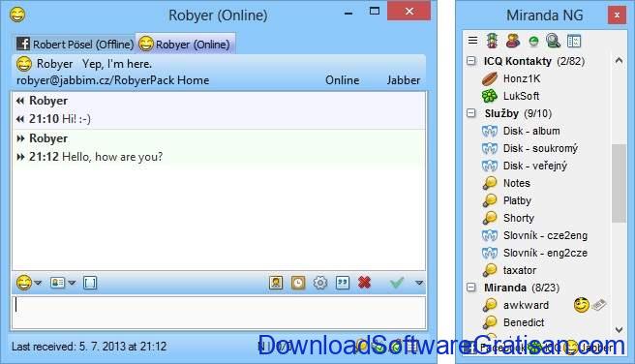Click LukSoft's green ICQ flower icon

coord(490,96)
